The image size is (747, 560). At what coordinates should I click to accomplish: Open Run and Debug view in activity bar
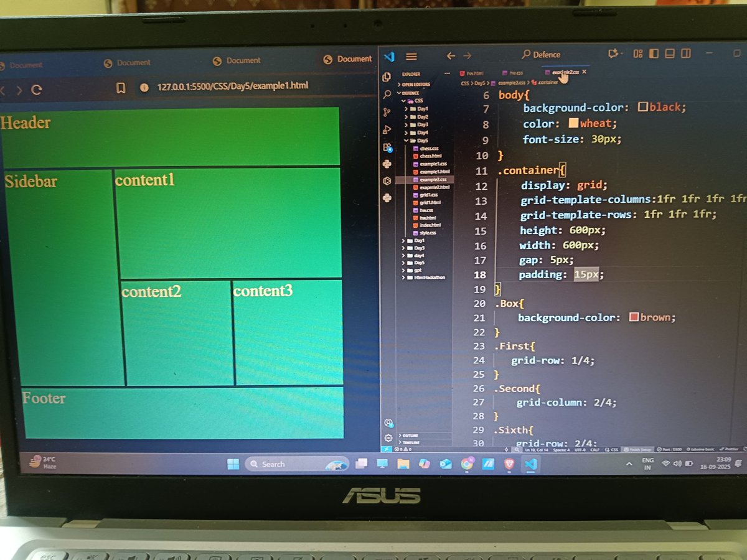[x=387, y=129]
